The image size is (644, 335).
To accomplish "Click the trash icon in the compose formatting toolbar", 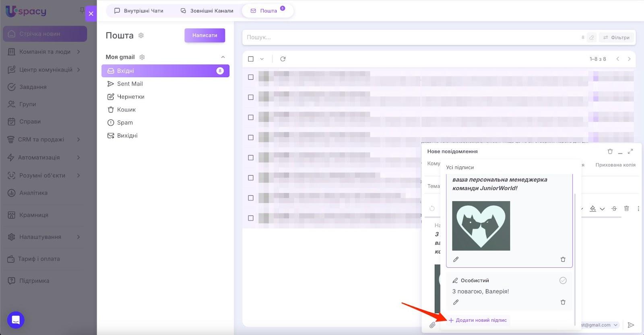I will point(626,208).
